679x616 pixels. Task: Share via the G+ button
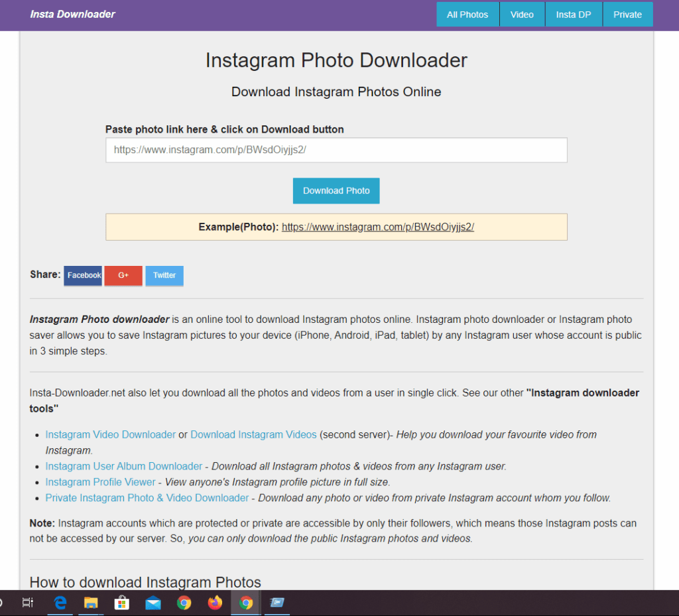point(123,276)
